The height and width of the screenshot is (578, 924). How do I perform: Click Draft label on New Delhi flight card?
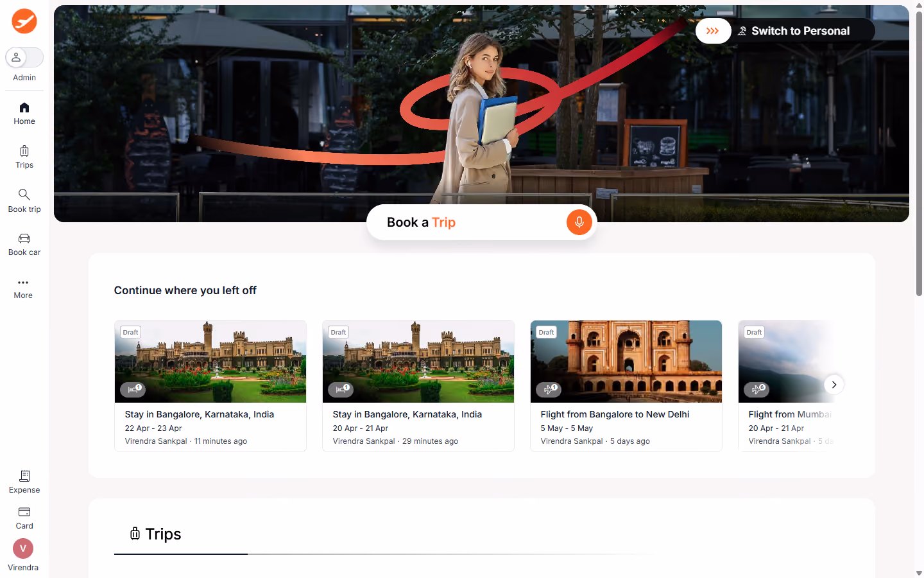click(x=547, y=332)
